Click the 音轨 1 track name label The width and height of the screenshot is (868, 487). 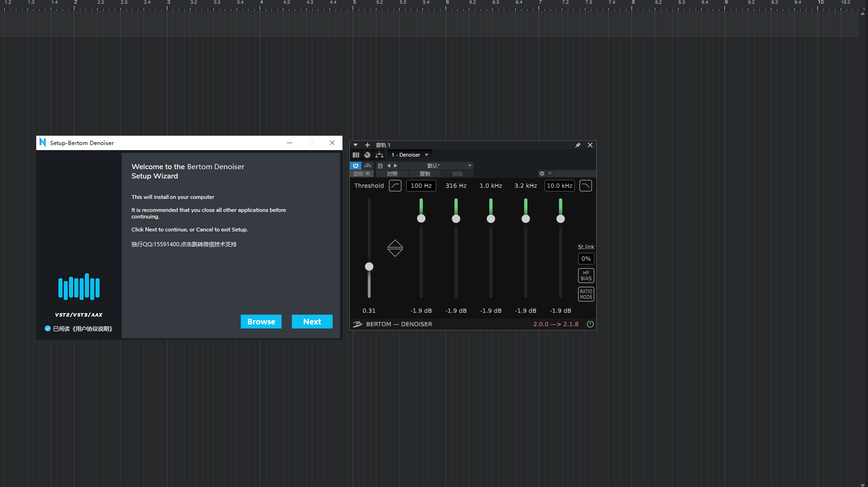pos(383,145)
